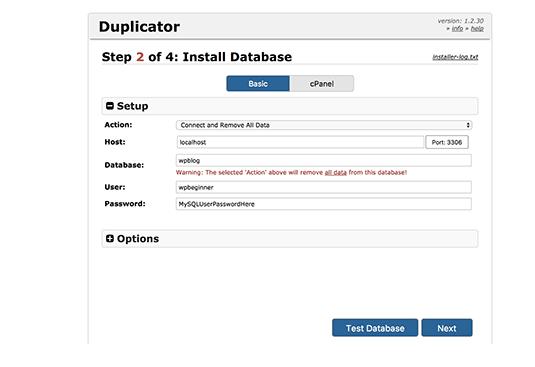Click the Options section header

290,239
